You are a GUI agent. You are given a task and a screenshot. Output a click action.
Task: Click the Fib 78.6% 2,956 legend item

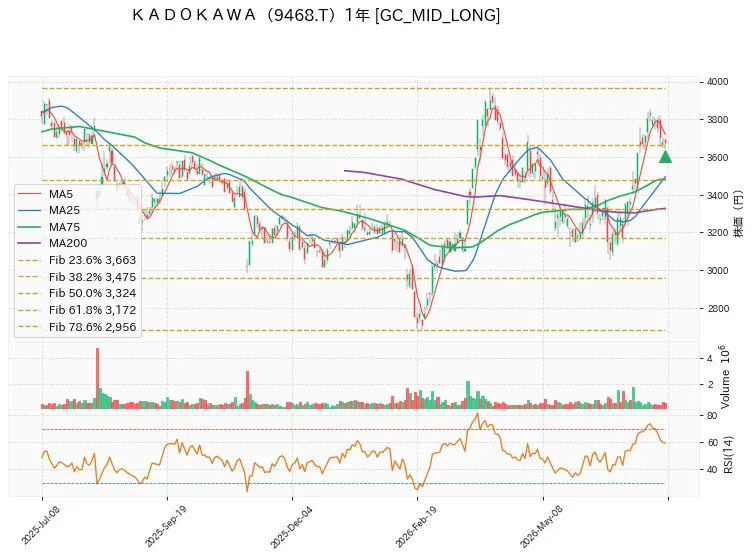click(77, 327)
